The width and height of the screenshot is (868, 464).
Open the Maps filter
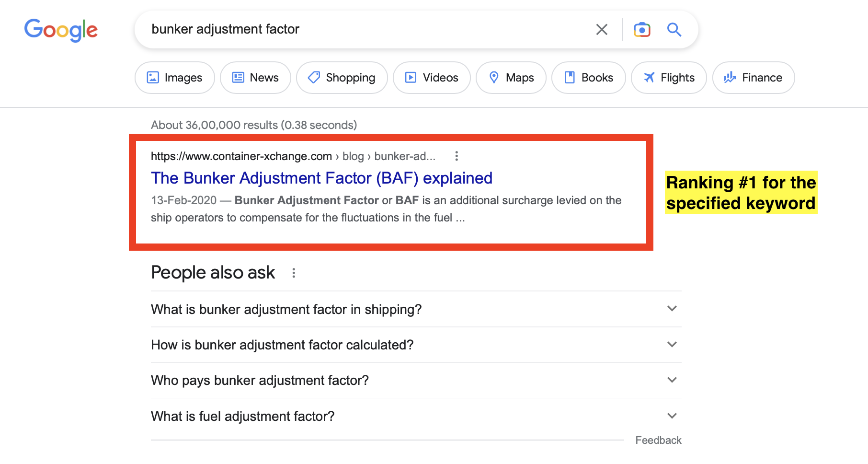(x=511, y=78)
